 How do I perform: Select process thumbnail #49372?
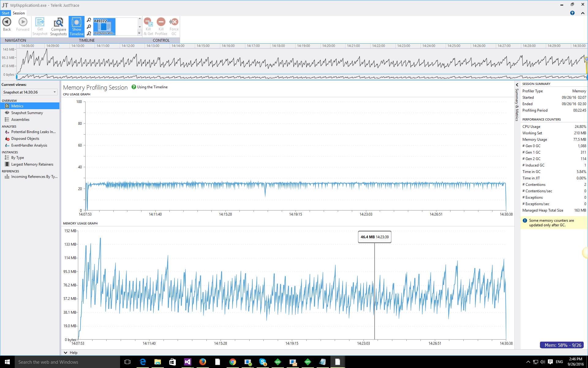point(104,27)
